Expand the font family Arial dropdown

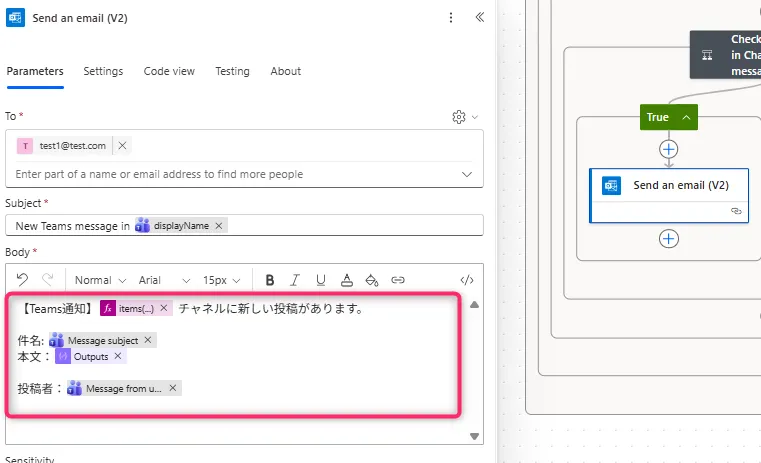(x=164, y=280)
